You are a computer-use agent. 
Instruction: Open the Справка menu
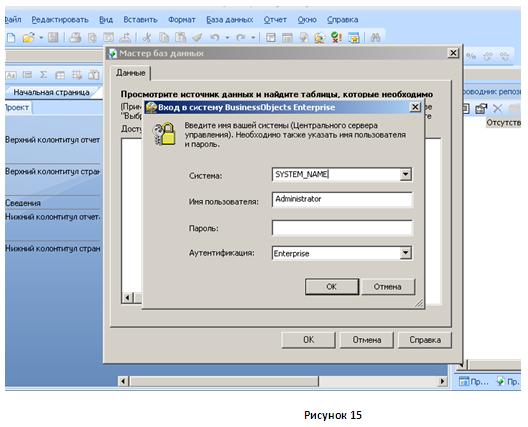(342, 20)
